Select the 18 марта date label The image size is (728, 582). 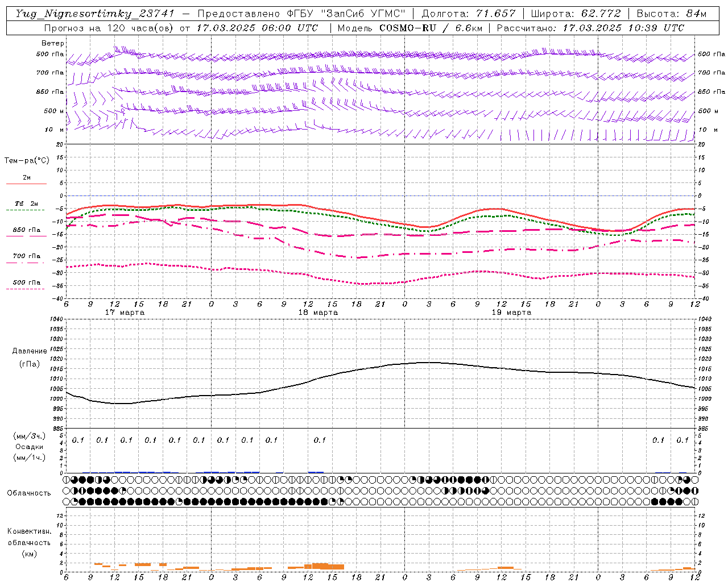318,313
